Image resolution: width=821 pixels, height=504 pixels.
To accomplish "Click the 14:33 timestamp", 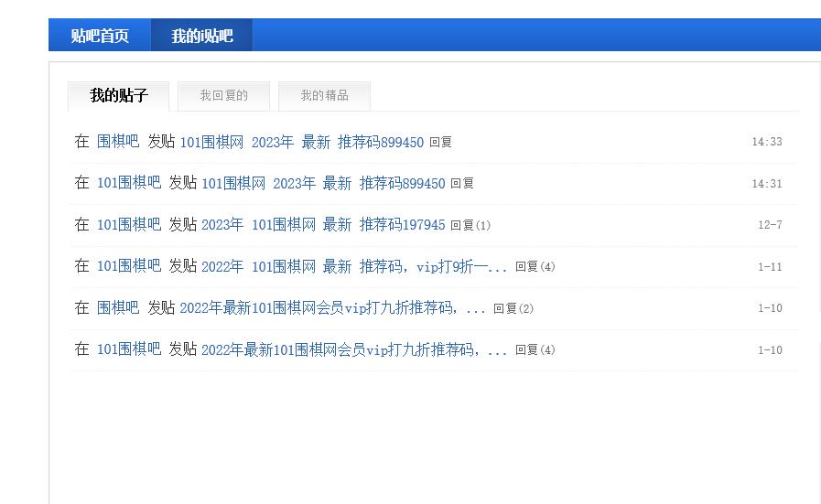I will [767, 142].
